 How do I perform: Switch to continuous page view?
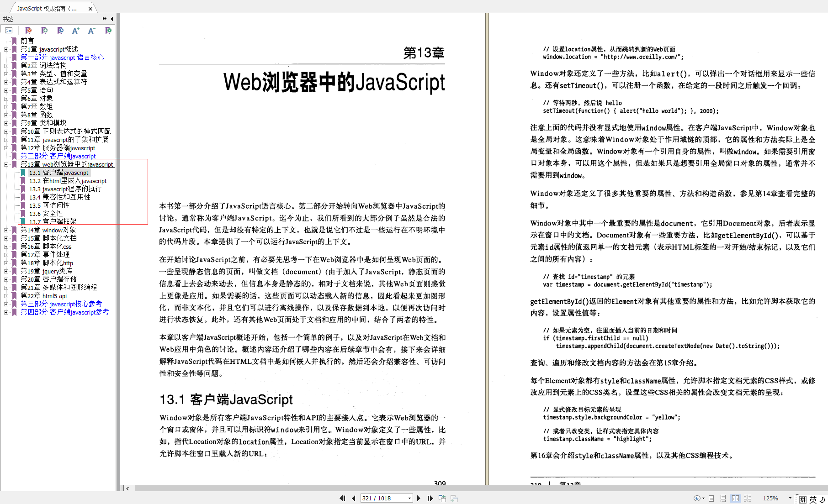pos(722,498)
